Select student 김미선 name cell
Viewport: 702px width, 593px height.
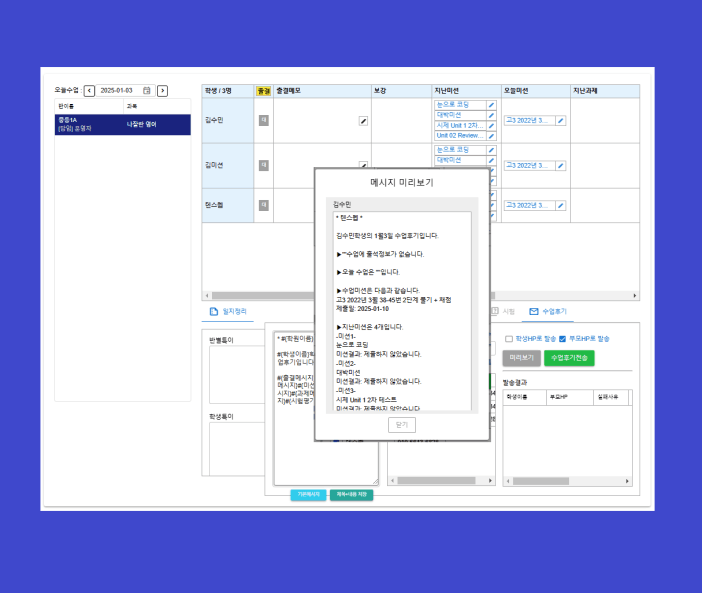(228, 166)
